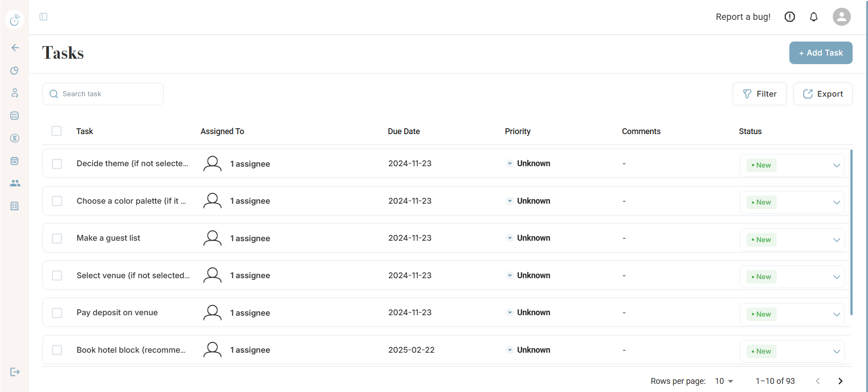
Task: Click the alert exclamation icon
Action: click(790, 17)
